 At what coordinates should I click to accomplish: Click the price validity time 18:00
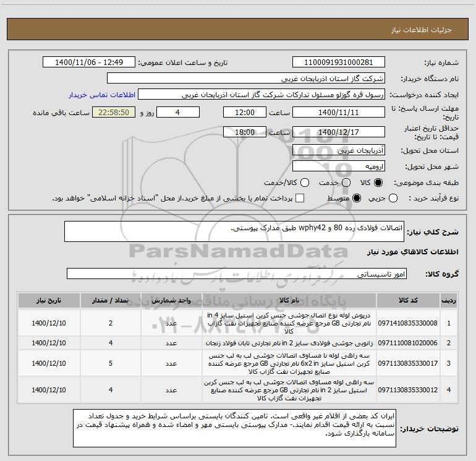[x=245, y=132]
